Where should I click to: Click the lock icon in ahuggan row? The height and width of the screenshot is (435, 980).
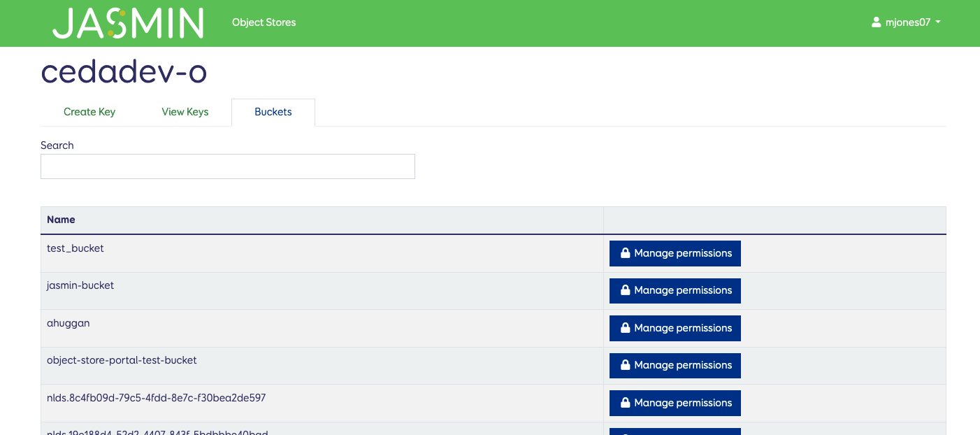click(x=625, y=328)
